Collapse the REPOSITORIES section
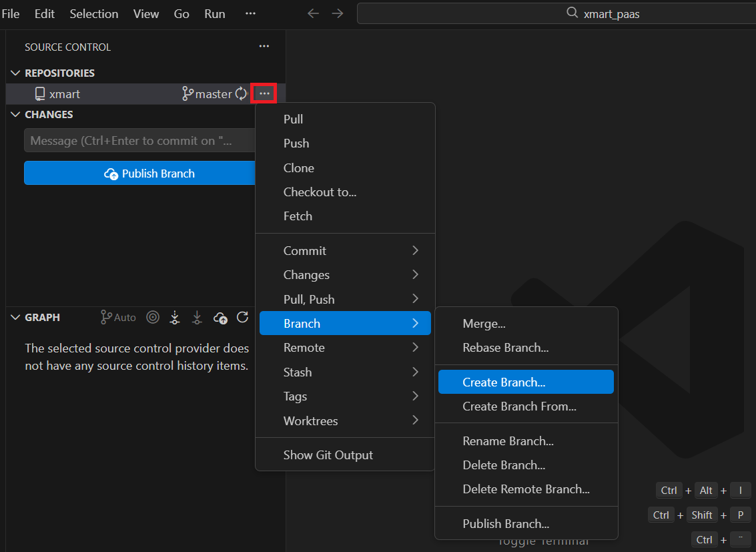This screenshot has width=756, height=552. point(15,73)
